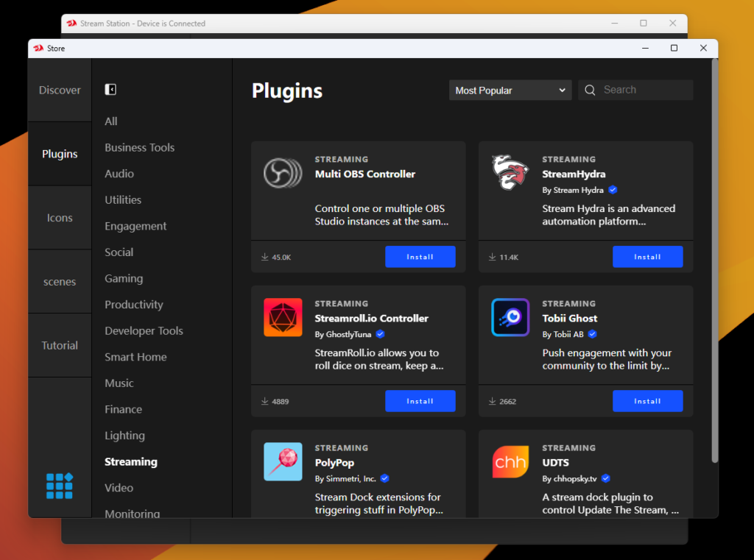Open the scenes tab
The height and width of the screenshot is (560, 754).
pyautogui.click(x=60, y=282)
